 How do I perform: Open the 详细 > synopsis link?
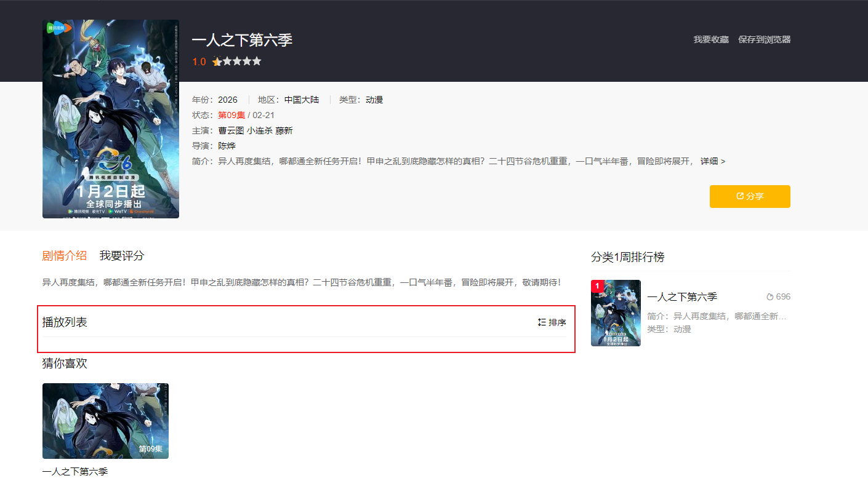713,161
